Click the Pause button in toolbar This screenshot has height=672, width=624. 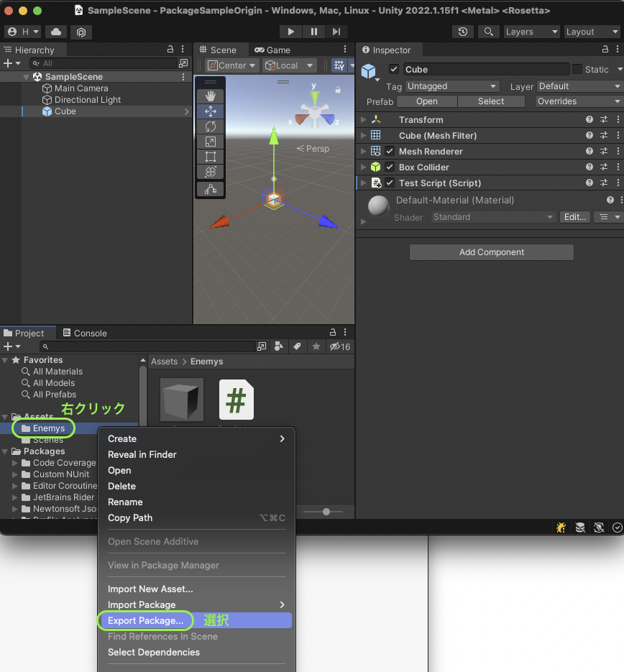click(x=313, y=32)
